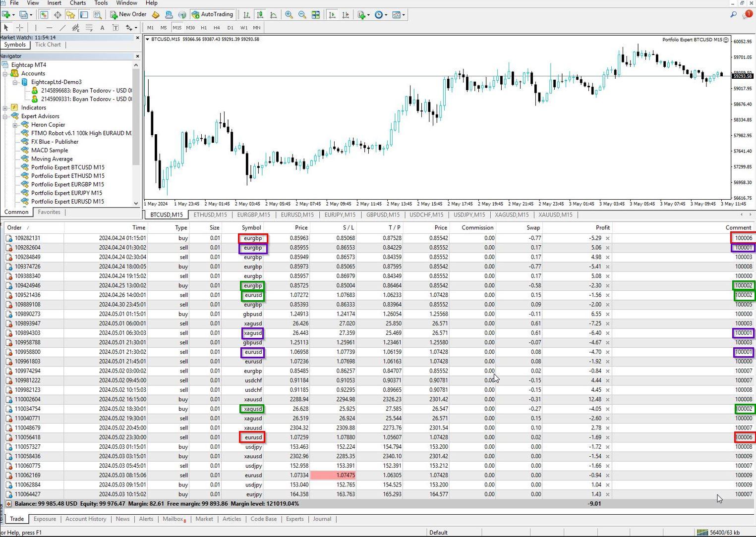The height and width of the screenshot is (537, 756).
Task: Switch to Tick Chart tab
Action: [x=48, y=45]
